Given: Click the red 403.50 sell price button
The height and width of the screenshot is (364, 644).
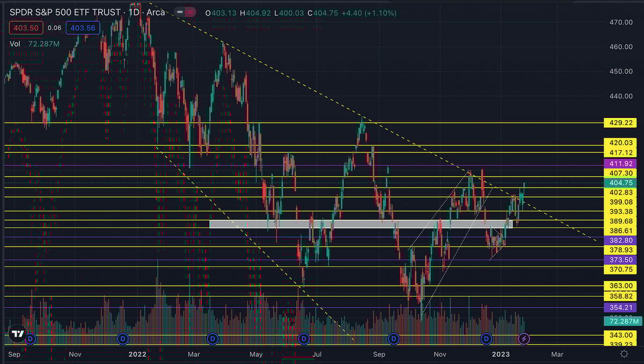Looking at the screenshot, I should point(25,28).
